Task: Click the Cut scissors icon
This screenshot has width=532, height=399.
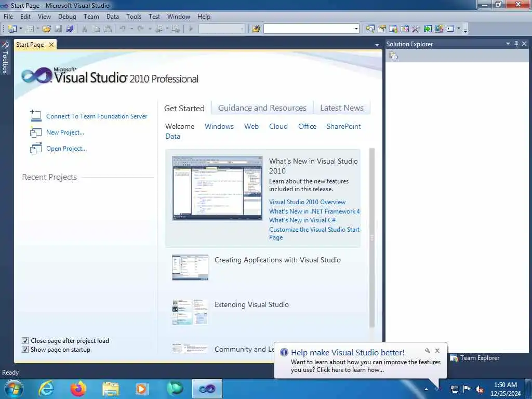Action: coord(85,29)
